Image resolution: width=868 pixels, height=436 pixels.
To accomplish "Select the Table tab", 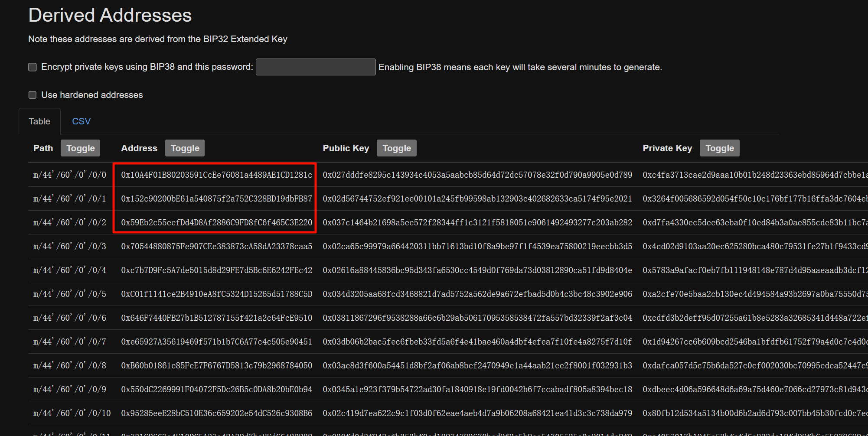I will pyautogui.click(x=39, y=121).
